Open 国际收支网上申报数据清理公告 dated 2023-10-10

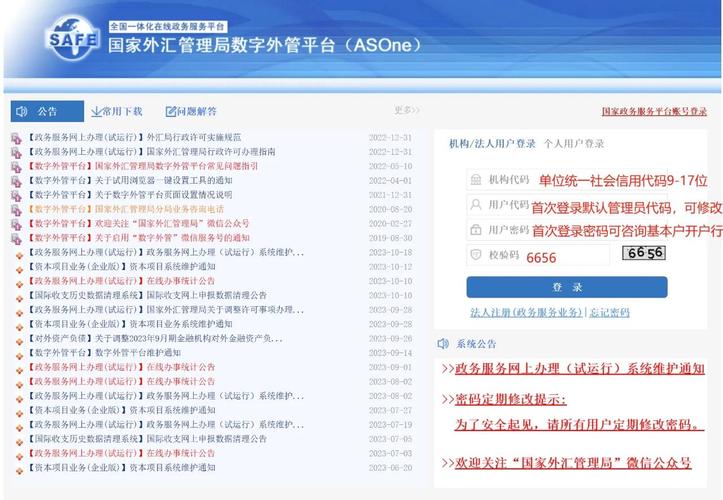coord(147,295)
